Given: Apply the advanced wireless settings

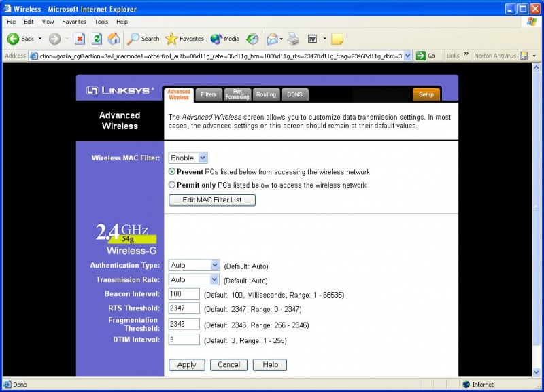Looking at the screenshot, I should (186, 364).
